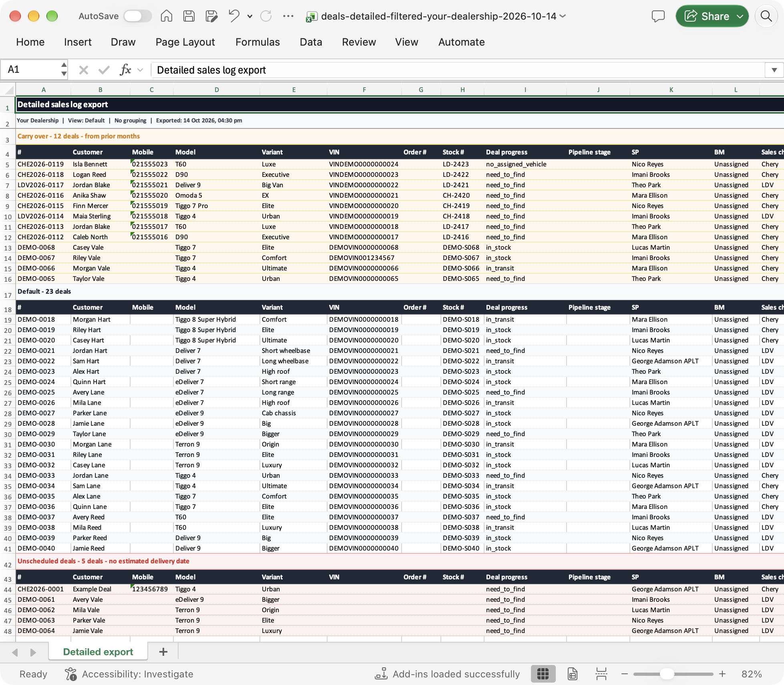The image size is (784, 685).
Task: Click the Select All corner triangle
Action: (x=8, y=90)
